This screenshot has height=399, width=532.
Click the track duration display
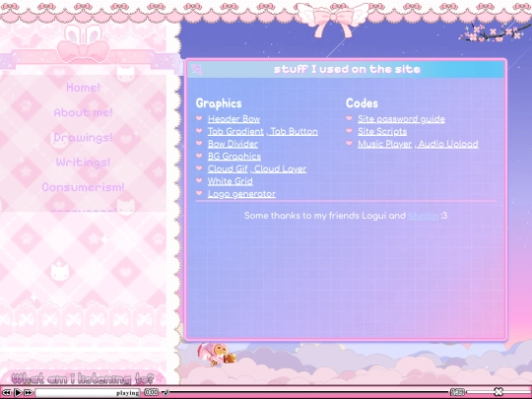pos(457,392)
